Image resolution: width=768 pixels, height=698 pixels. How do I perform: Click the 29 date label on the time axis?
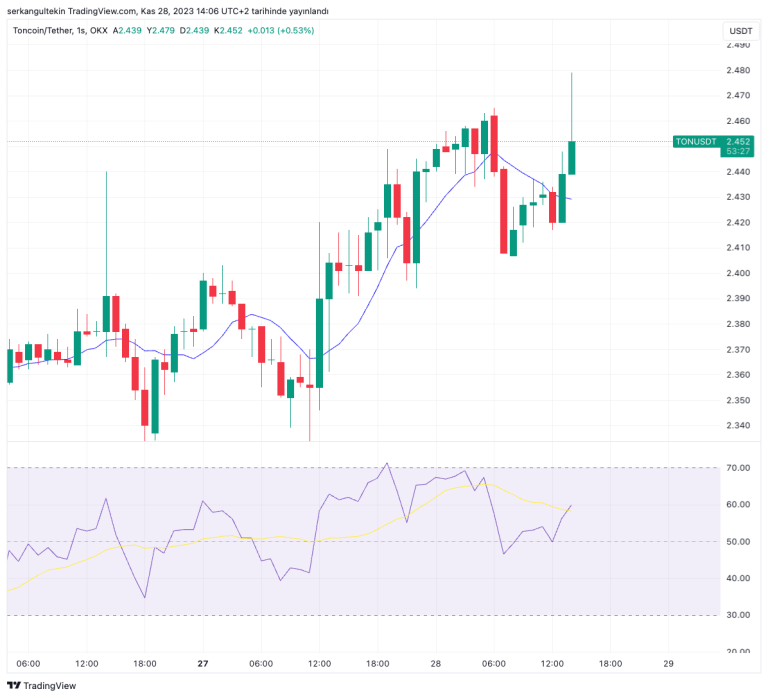click(668, 663)
